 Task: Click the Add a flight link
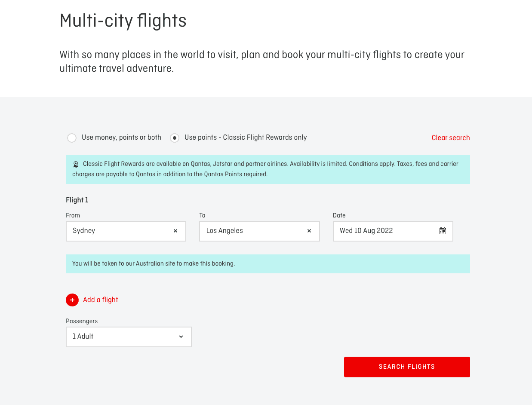(x=100, y=300)
